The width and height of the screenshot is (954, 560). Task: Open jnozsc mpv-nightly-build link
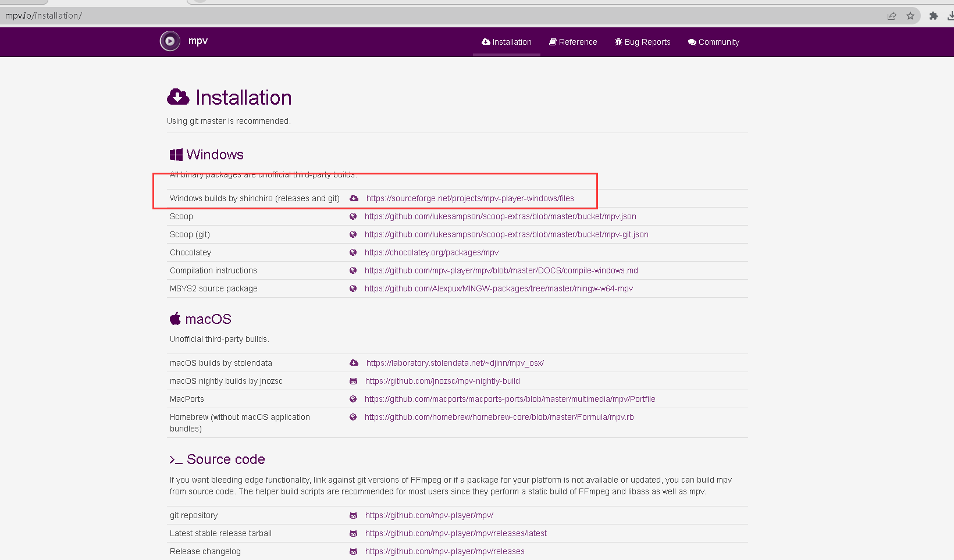click(443, 381)
